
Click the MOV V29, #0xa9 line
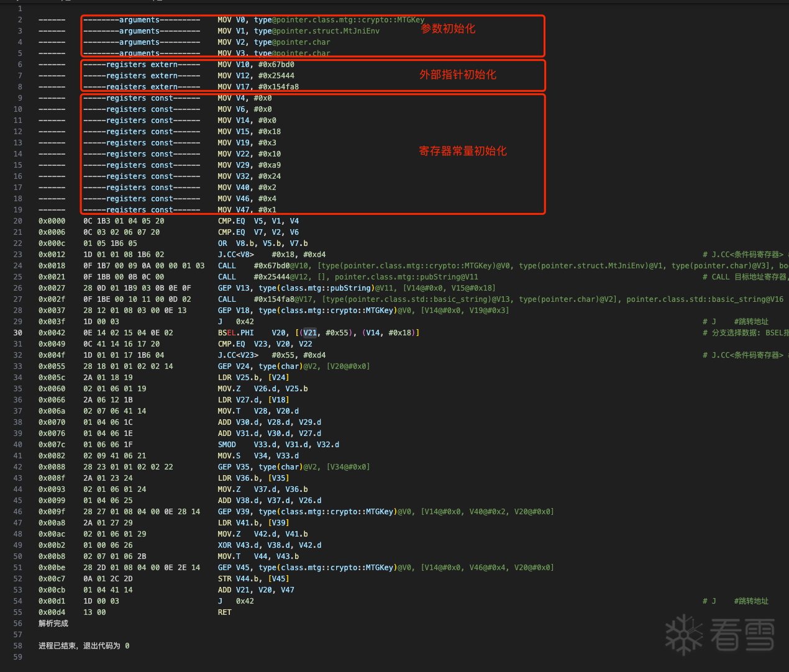click(249, 165)
